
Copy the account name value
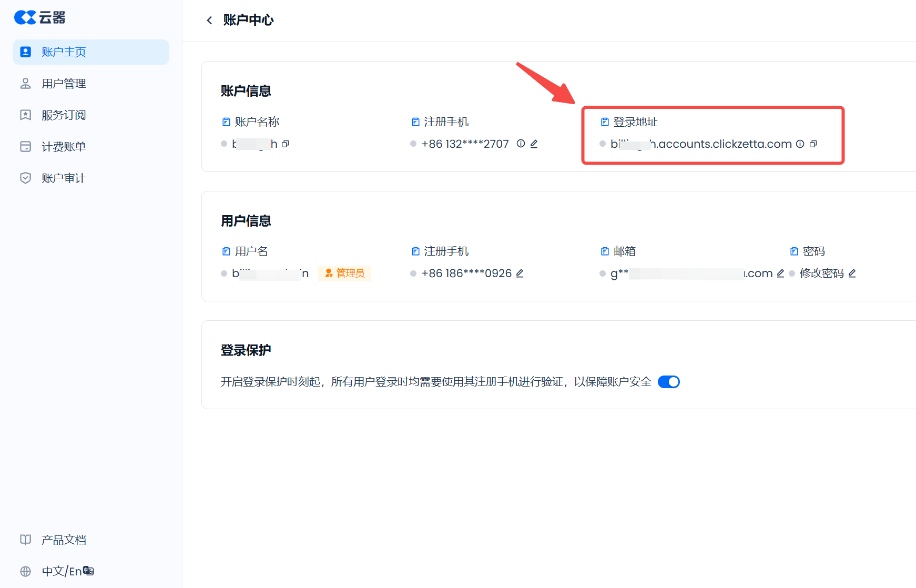[286, 144]
